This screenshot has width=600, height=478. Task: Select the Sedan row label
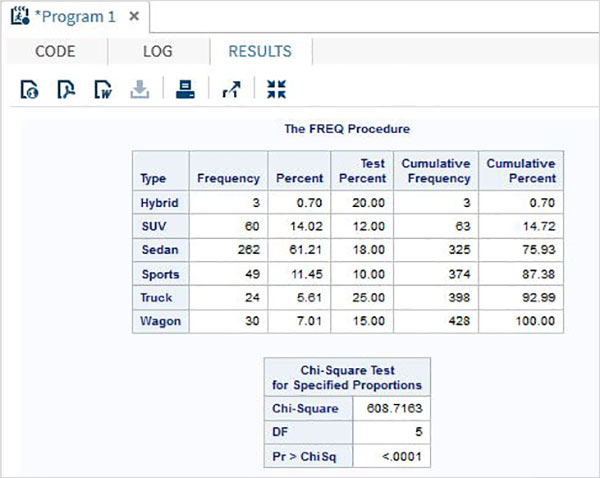(160, 249)
